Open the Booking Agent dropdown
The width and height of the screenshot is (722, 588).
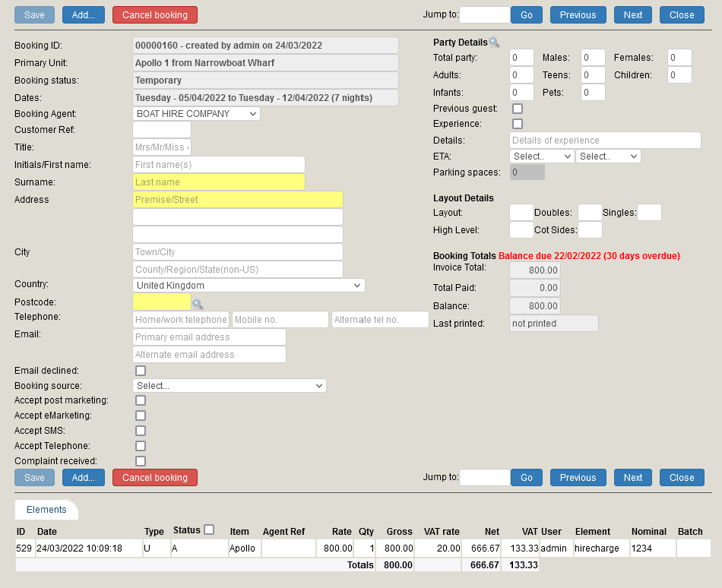[196, 114]
